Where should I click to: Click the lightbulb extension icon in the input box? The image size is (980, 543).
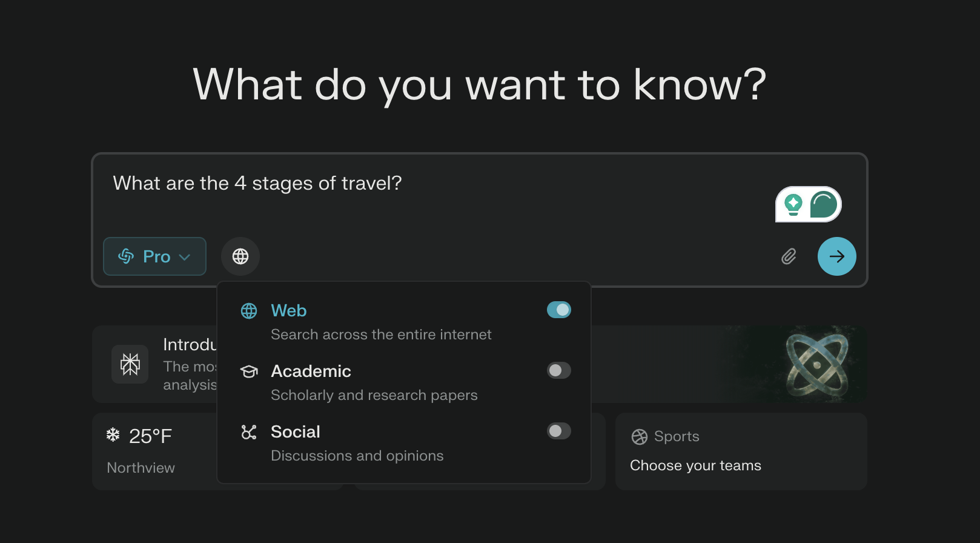[x=793, y=204]
